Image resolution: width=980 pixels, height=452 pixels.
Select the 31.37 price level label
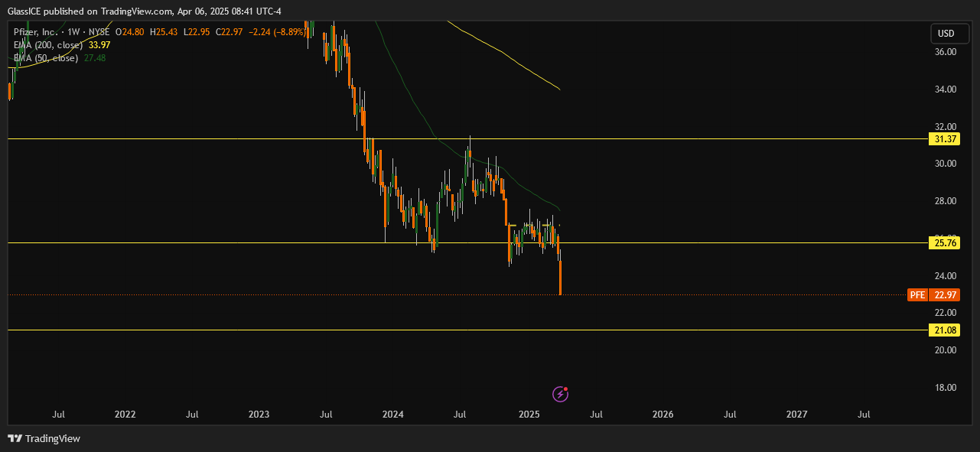[x=943, y=138]
